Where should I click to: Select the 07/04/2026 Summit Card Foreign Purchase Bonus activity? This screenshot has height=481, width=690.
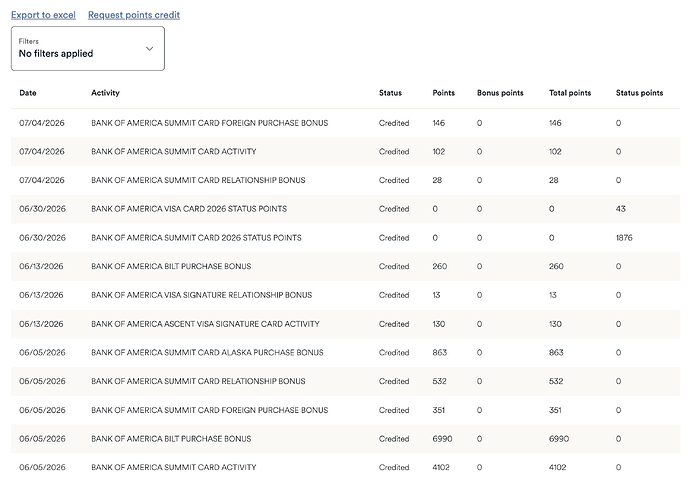[209, 123]
